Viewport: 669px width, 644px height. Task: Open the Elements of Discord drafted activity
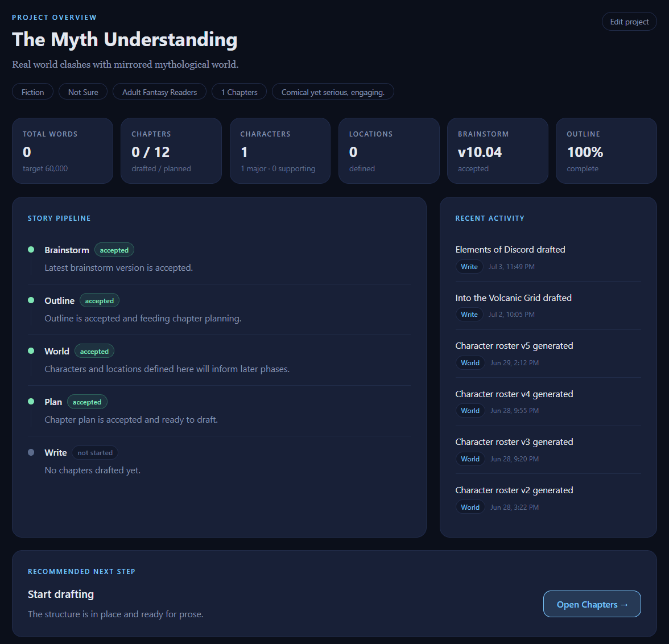(x=510, y=249)
